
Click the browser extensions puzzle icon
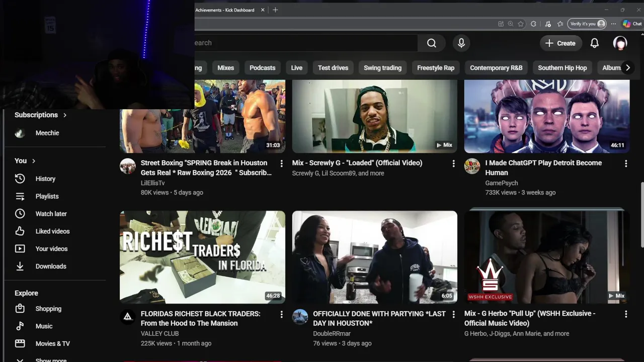(x=533, y=24)
